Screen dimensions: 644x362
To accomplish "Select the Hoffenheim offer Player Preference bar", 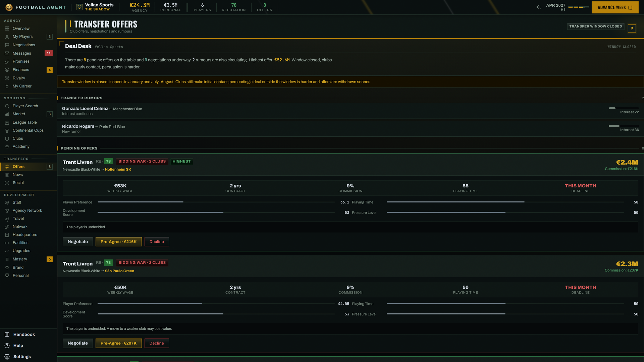I will (x=216, y=202).
